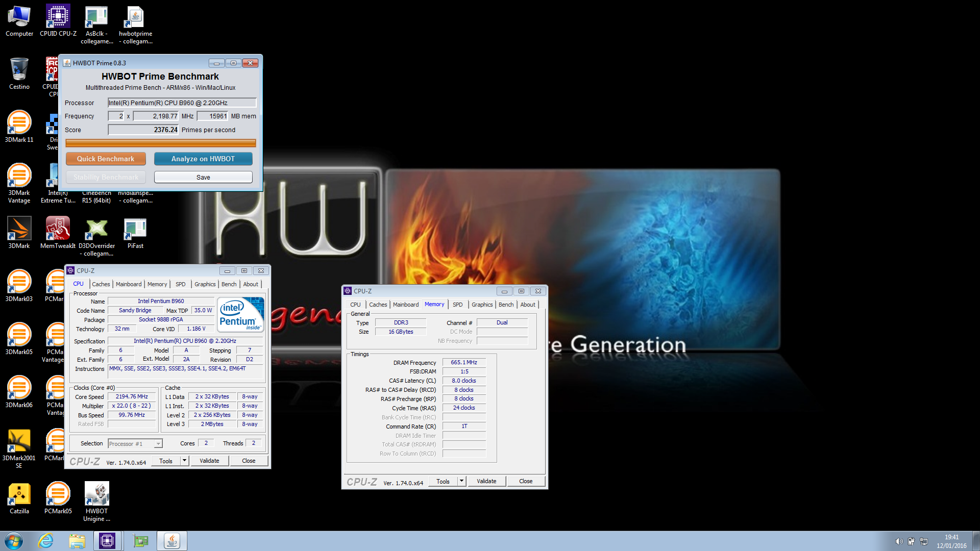Click the DRAM Frequency value 665.1 MHz
The image size is (980, 551).
point(464,362)
